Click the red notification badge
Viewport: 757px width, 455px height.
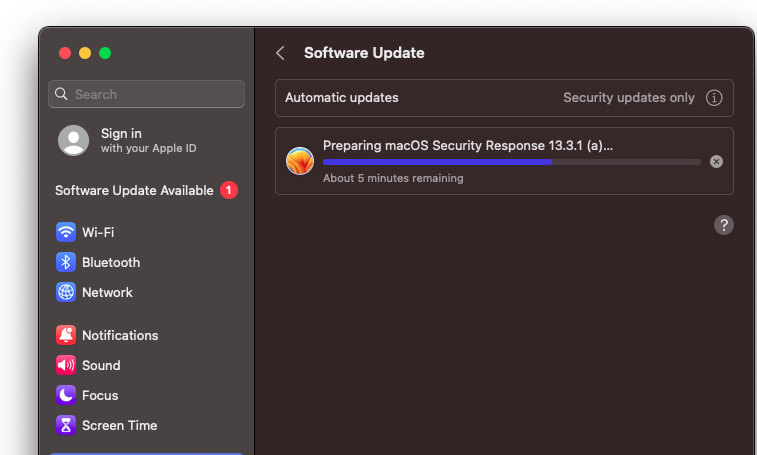[229, 190]
